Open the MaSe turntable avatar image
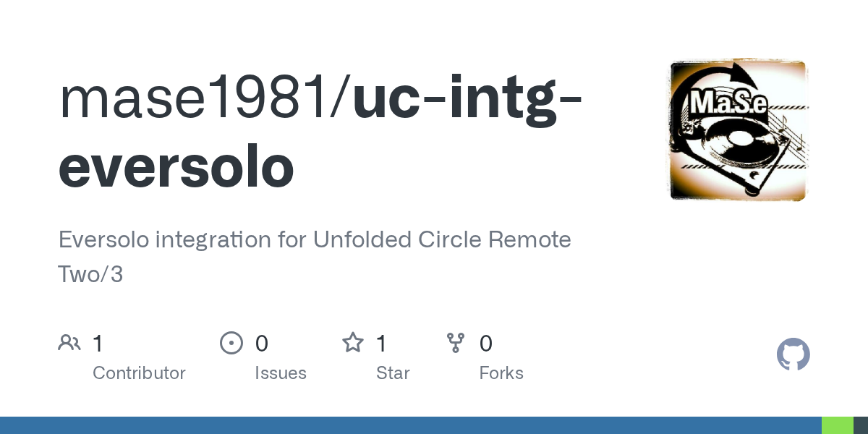 (737, 130)
